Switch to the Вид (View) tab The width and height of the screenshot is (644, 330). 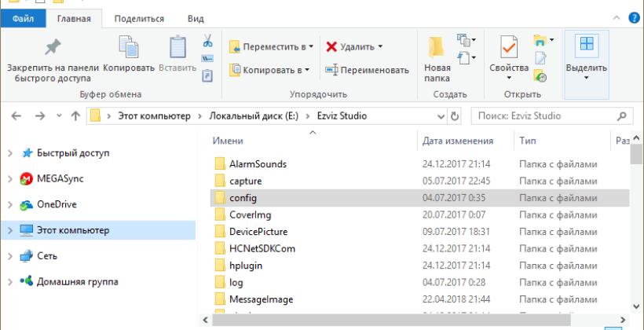pos(196,19)
